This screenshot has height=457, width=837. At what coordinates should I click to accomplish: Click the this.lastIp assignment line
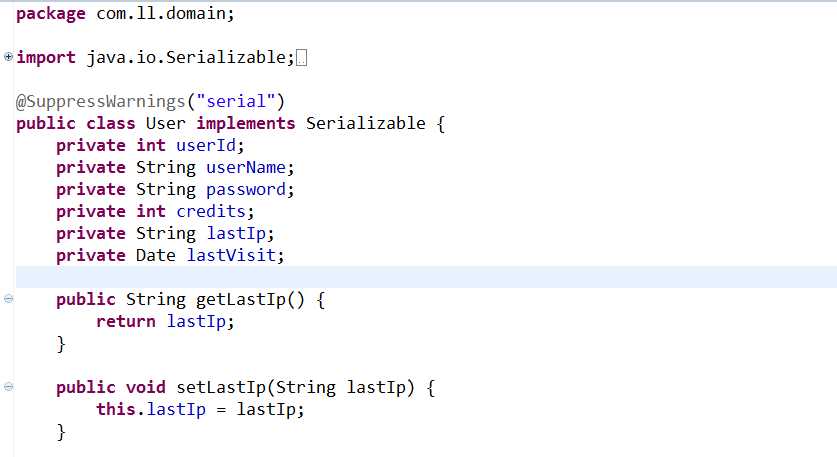point(199,410)
